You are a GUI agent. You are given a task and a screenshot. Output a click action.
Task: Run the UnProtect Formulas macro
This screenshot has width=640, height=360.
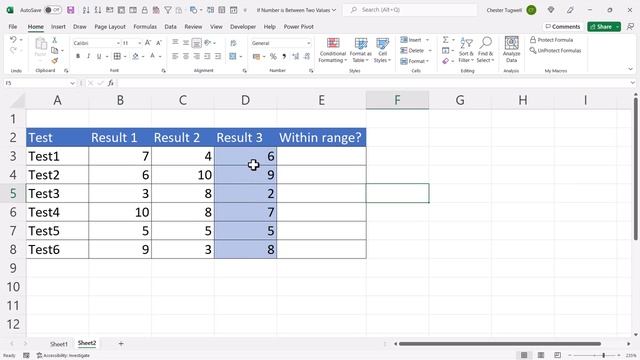coord(556,50)
